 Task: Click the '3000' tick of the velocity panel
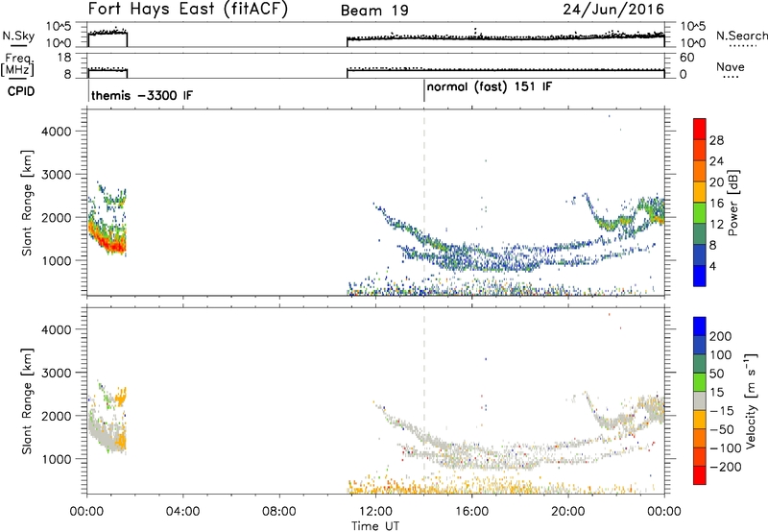[57, 373]
